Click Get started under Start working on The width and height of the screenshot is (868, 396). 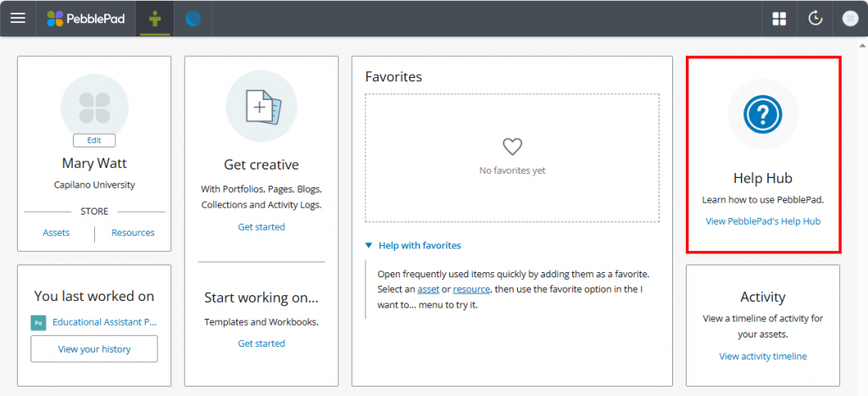click(261, 343)
